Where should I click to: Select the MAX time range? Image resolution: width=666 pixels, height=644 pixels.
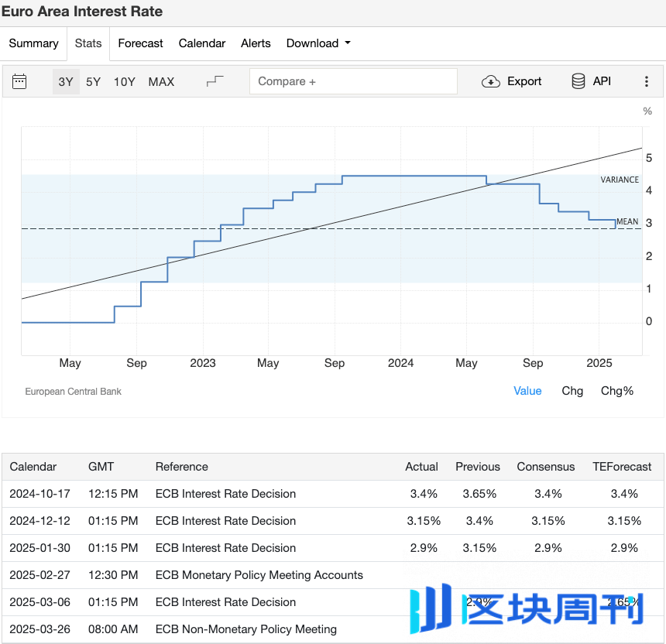pyautogui.click(x=161, y=81)
